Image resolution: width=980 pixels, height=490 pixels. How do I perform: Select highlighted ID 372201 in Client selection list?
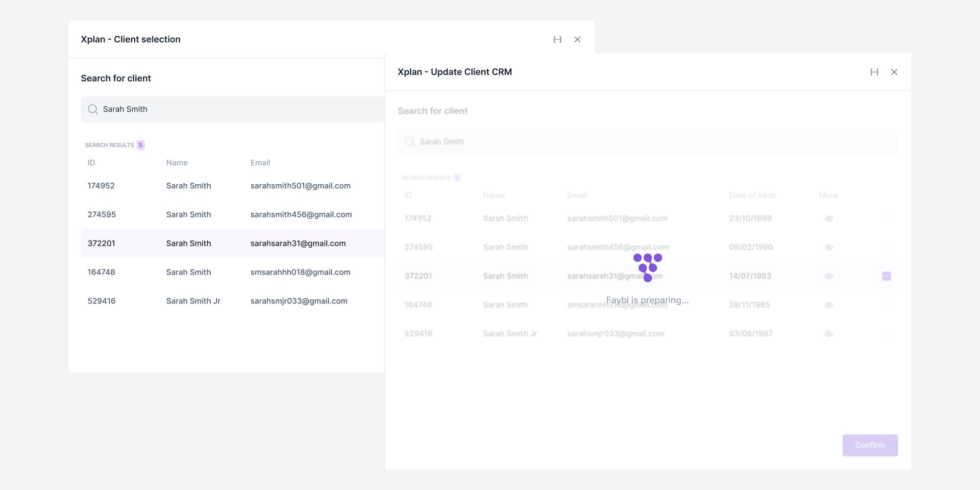(101, 244)
